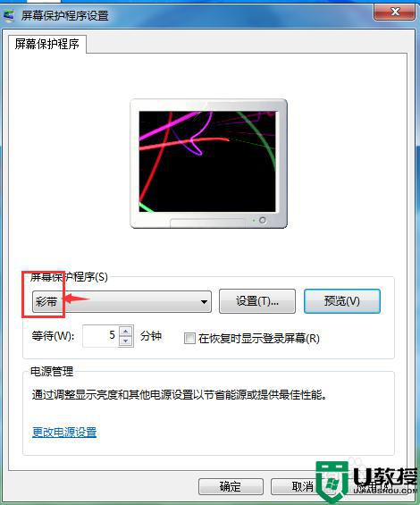Click the 等待(W) label
This screenshot has width=420, height=505.
point(53,336)
